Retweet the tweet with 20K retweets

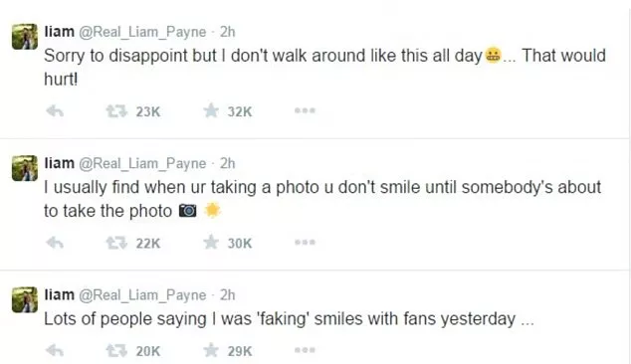pos(116,351)
